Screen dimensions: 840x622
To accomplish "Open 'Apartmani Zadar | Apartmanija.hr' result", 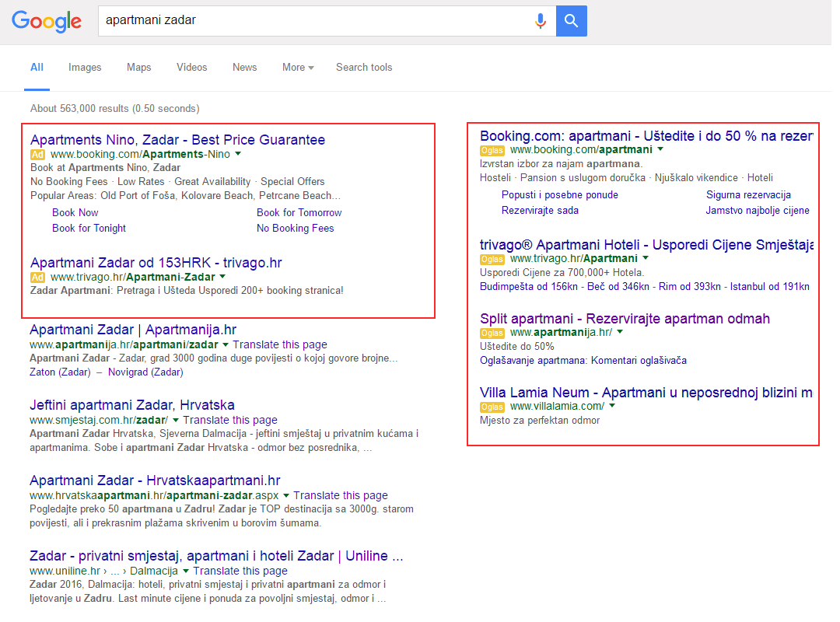I will coord(133,330).
